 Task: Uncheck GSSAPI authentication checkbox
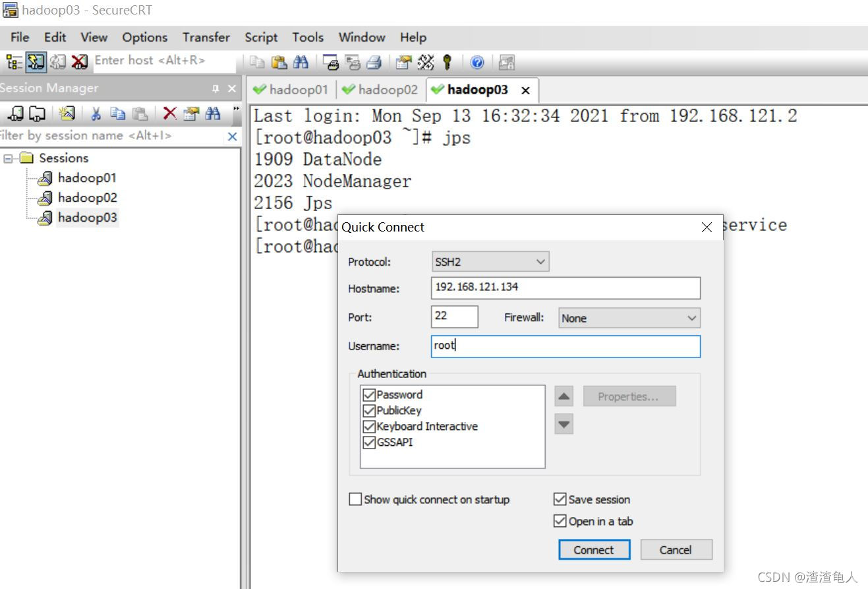[369, 443]
